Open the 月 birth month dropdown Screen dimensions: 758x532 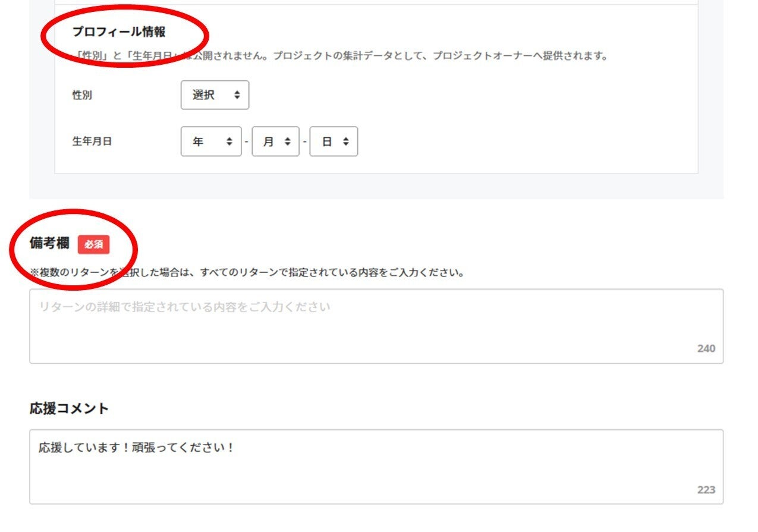(275, 142)
